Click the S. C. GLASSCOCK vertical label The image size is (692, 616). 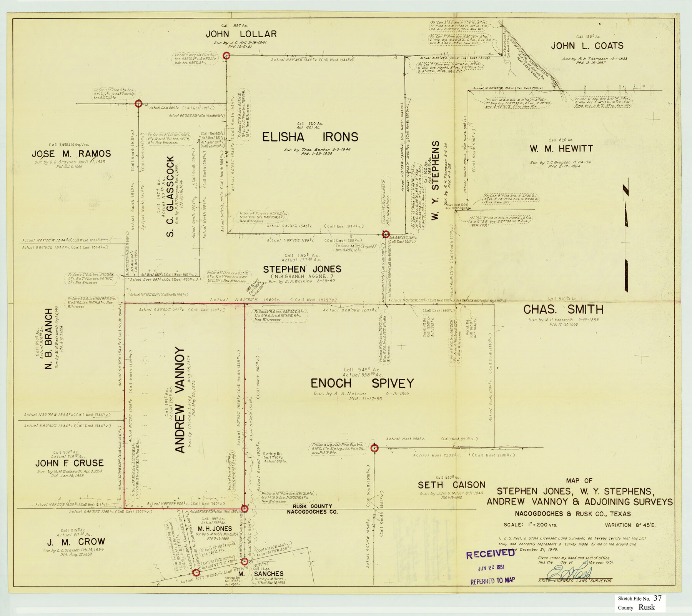(171, 196)
